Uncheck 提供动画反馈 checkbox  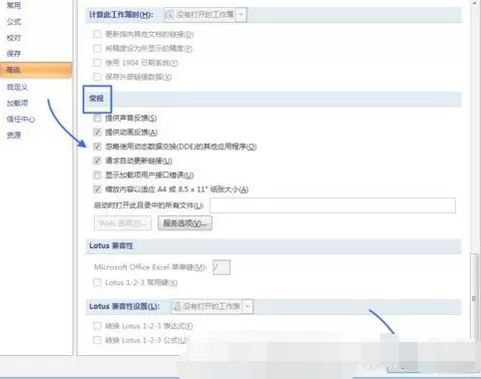click(97, 132)
